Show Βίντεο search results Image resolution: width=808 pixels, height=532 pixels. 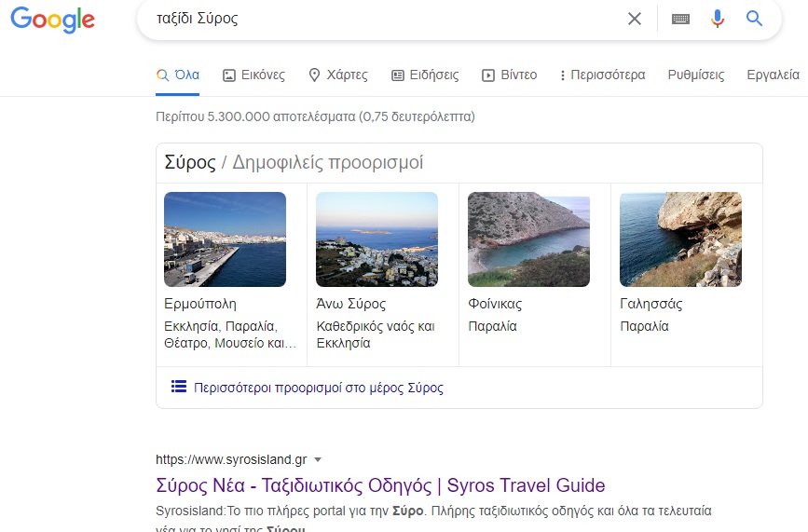(509, 75)
